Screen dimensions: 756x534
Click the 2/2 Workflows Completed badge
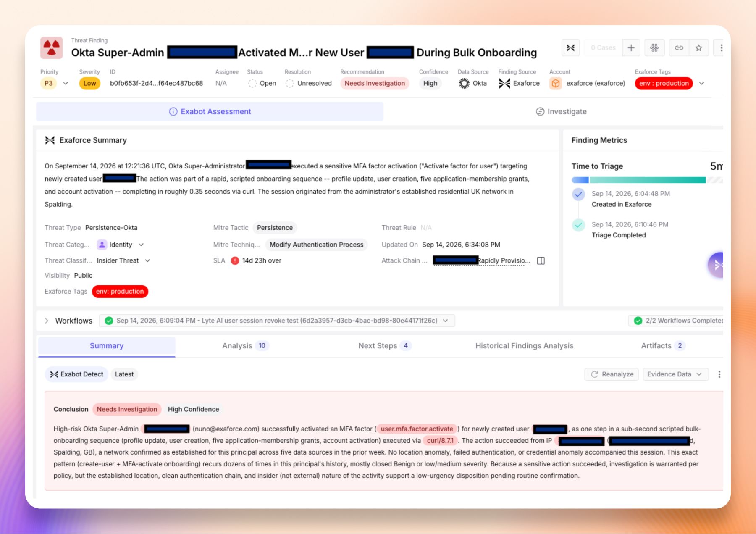click(677, 321)
